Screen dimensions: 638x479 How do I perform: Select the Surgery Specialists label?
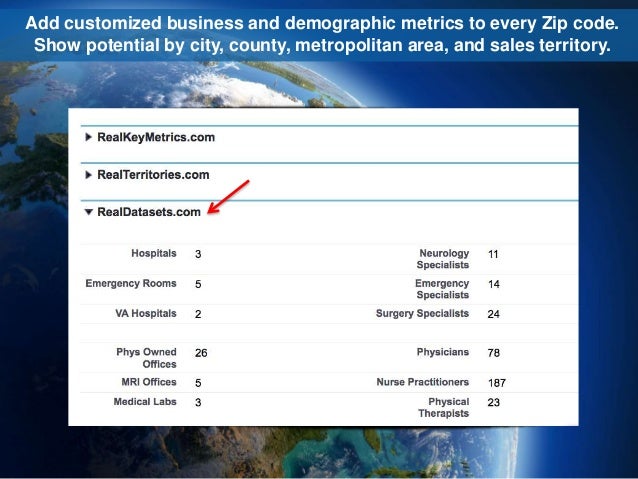(x=422, y=313)
